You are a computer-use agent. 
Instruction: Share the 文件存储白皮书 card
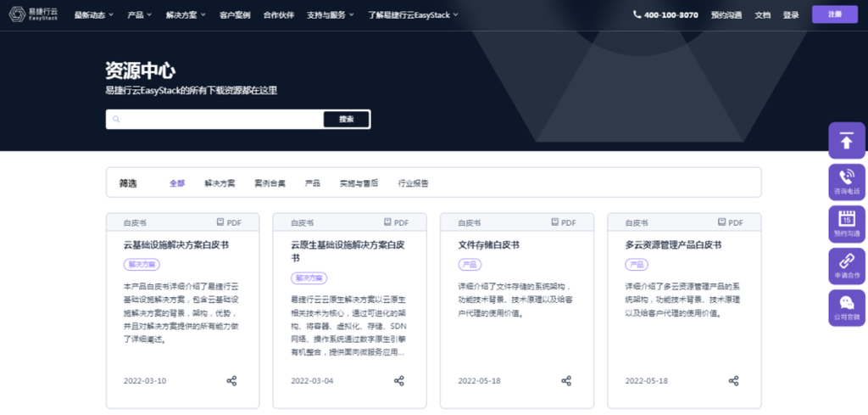click(x=566, y=381)
